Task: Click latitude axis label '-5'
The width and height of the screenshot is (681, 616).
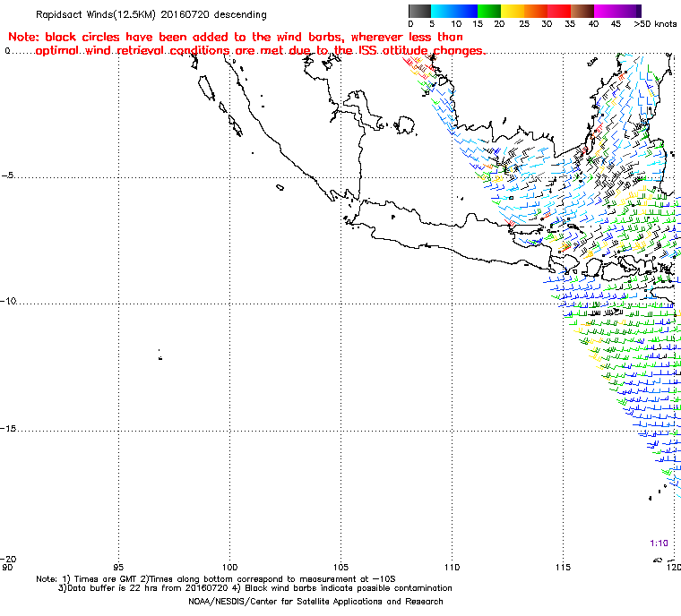Action: (7, 175)
